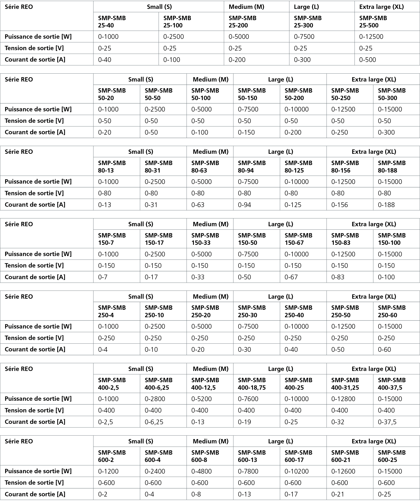The width and height of the screenshot is (420, 504).
Task: Click the SMP-SMB 25-200 model header
Action: point(242,22)
